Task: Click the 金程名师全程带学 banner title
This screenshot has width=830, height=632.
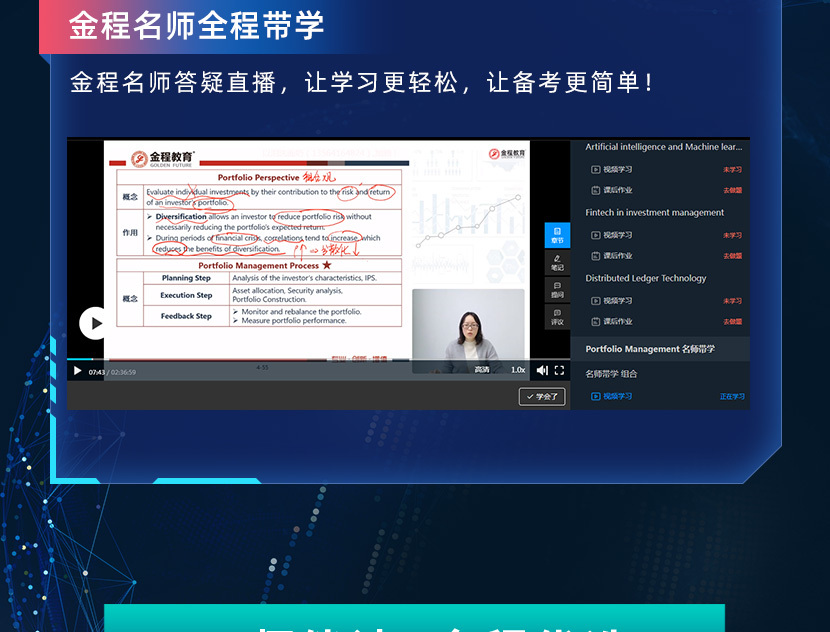Action: [x=196, y=25]
